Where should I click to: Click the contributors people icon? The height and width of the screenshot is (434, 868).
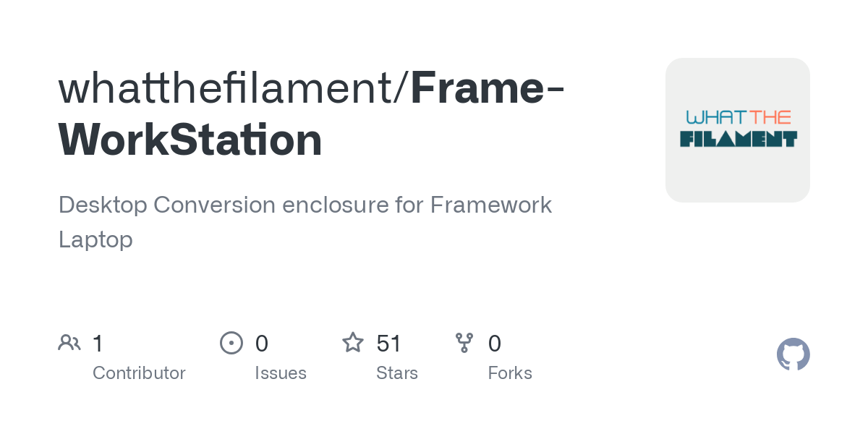(x=69, y=342)
